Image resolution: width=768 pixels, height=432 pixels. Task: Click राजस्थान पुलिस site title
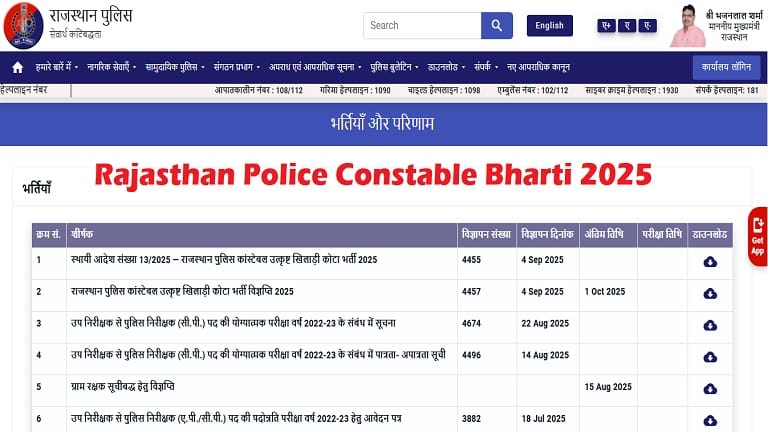[91, 16]
